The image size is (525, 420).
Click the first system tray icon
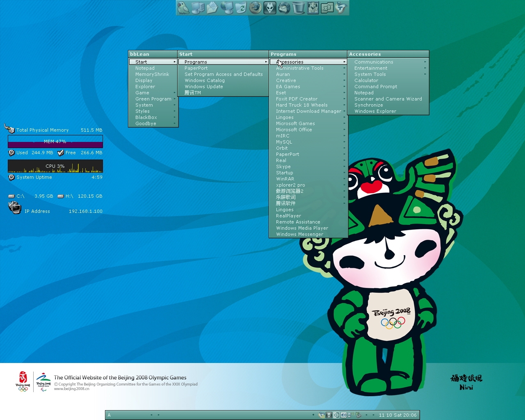tap(322, 415)
